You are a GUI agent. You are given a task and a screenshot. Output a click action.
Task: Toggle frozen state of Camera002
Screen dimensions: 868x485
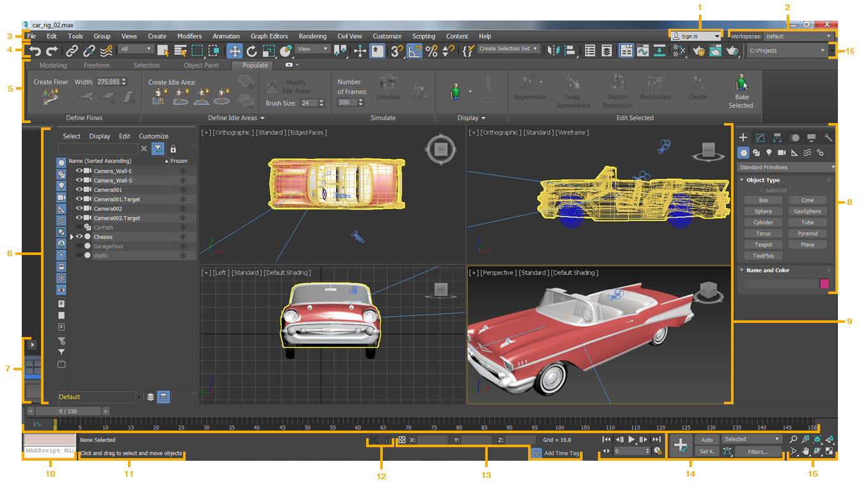[x=182, y=209]
